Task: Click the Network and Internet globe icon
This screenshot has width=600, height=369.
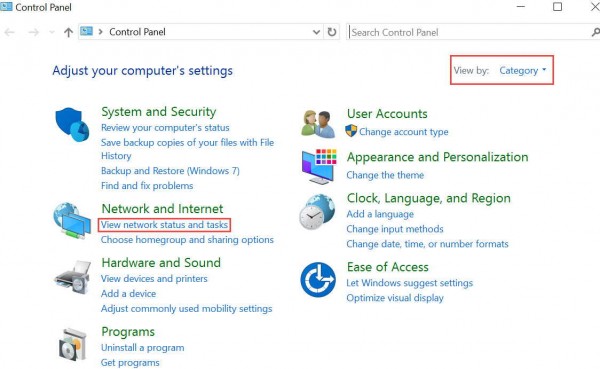Action: [72, 221]
